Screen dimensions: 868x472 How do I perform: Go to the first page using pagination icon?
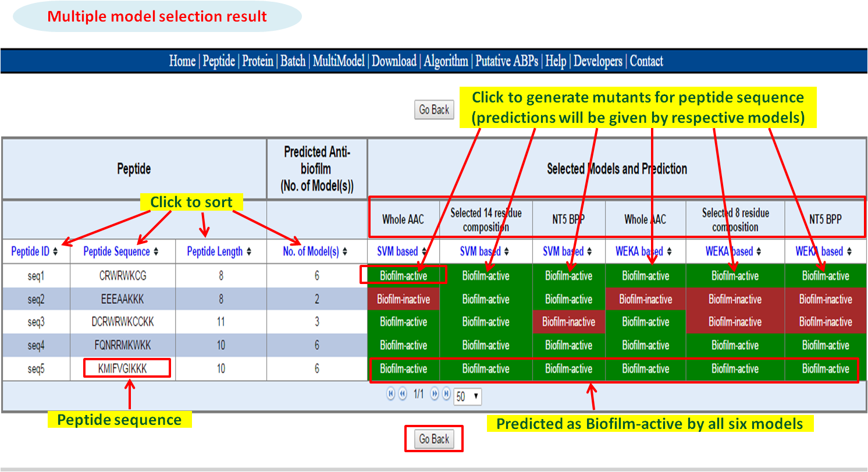[390, 394]
